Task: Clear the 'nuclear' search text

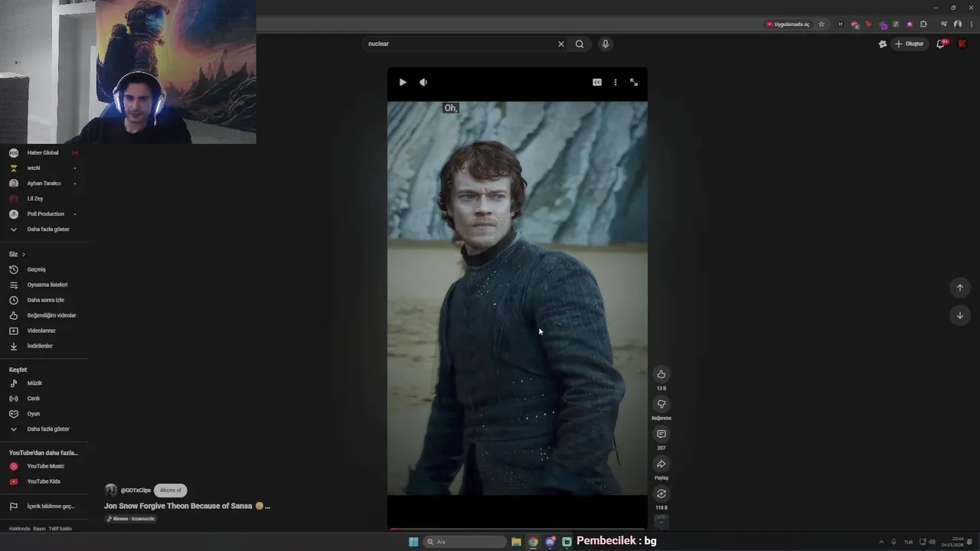Action: [x=561, y=44]
